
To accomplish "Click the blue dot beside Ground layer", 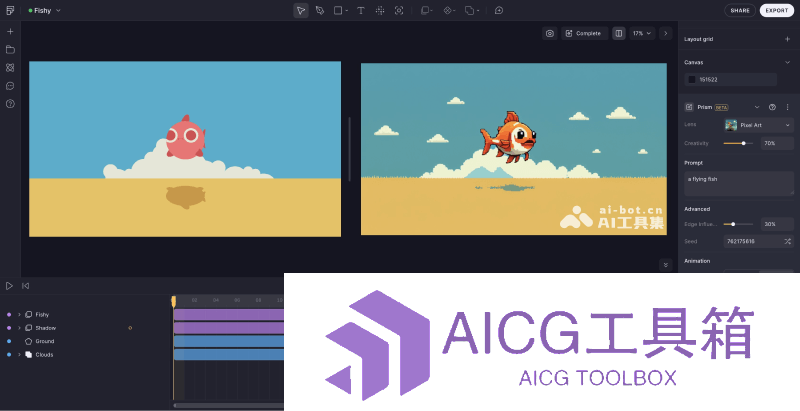I will pyautogui.click(x=9, y=341).
